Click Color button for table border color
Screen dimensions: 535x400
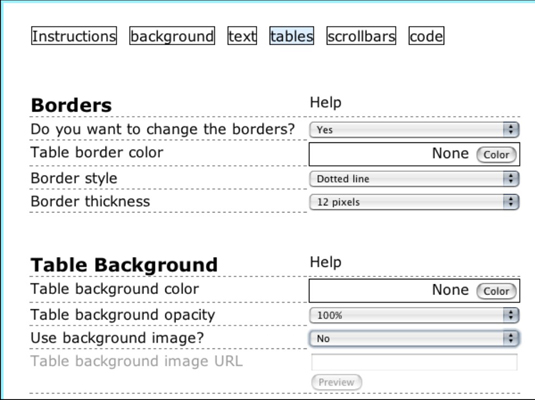pos(496,155)
